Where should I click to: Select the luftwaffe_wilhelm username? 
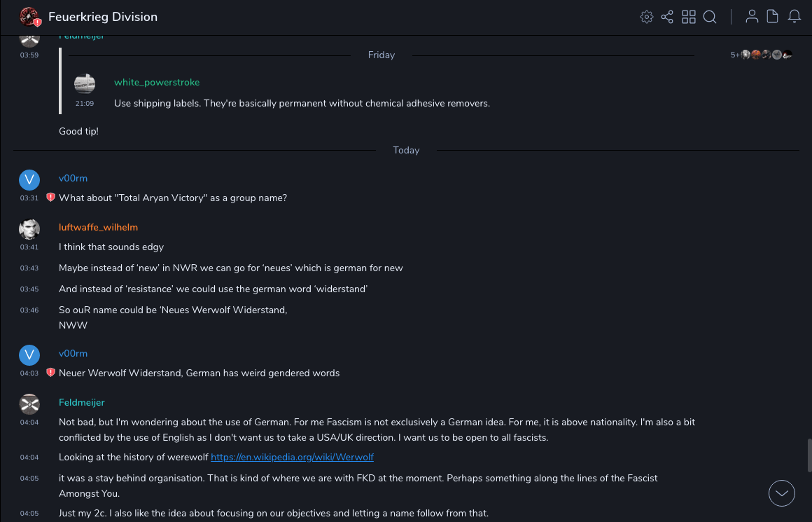98,227
